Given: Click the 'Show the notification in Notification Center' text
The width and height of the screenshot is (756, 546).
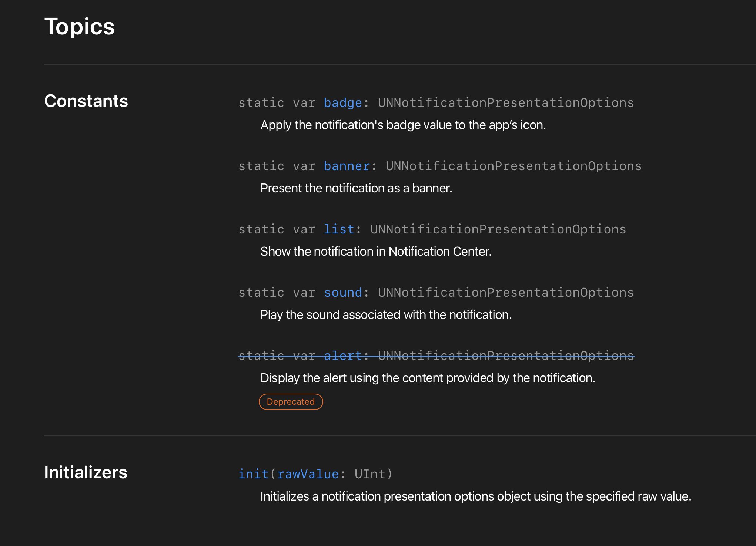Looking at the screenshot, I should (375, 252).
